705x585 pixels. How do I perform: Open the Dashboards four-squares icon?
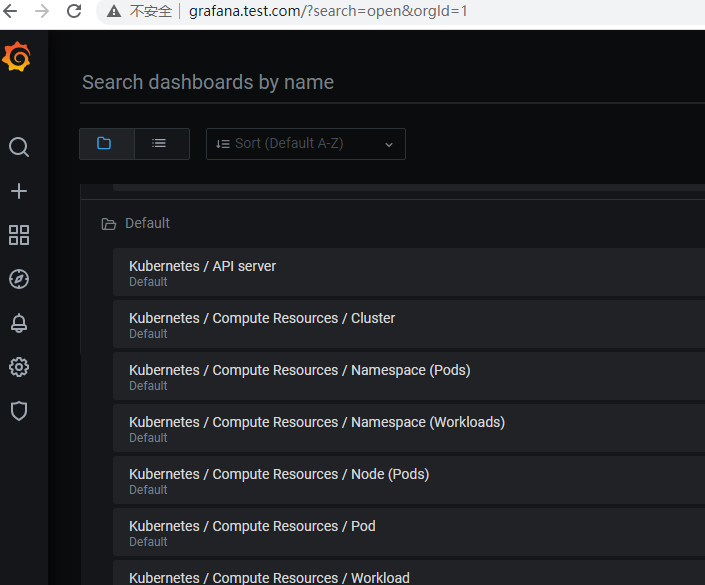coord(19,235)
